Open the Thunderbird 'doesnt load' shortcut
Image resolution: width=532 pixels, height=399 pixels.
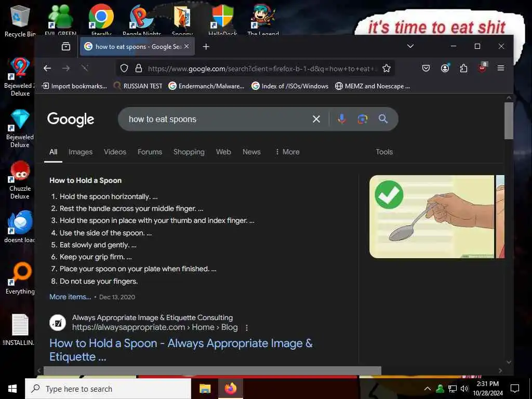pos(20,227)
